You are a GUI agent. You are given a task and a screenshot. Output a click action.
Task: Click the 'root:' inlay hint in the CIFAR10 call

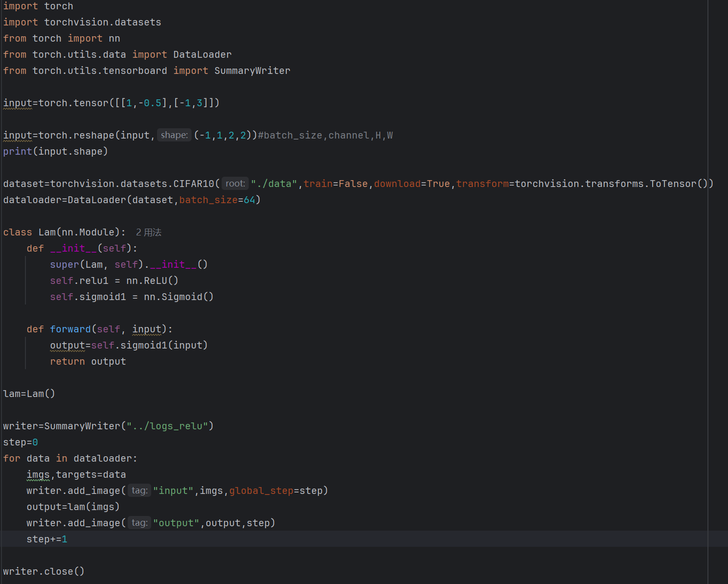235,184
